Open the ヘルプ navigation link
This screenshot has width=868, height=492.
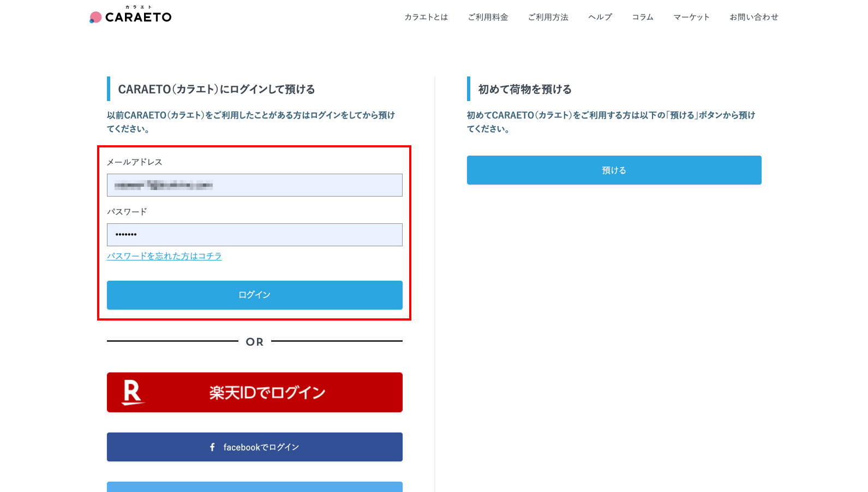tap(600, 17)
